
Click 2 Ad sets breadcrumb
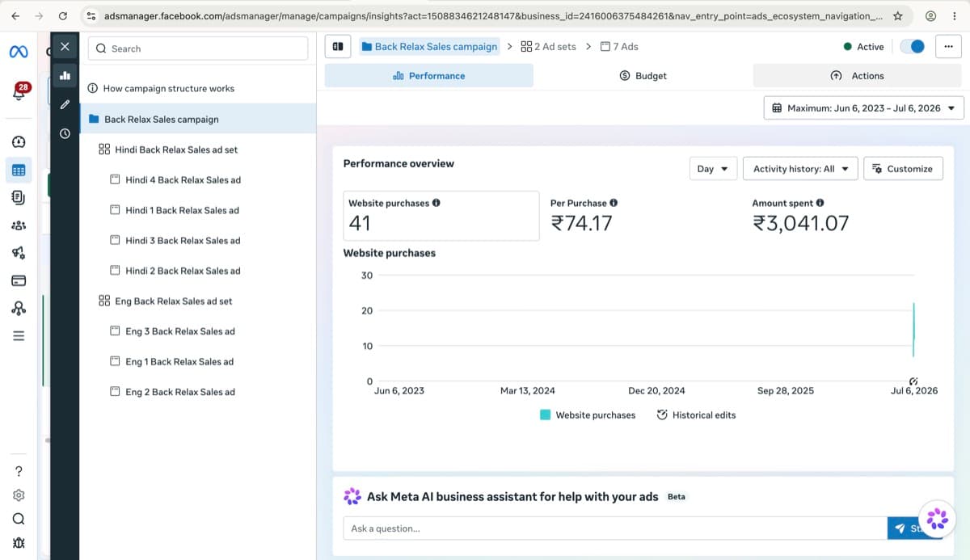point(549,47)
